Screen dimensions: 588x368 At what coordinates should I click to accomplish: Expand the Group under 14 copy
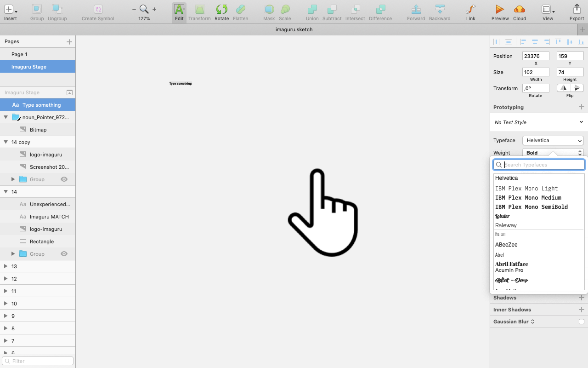(13, 179)
